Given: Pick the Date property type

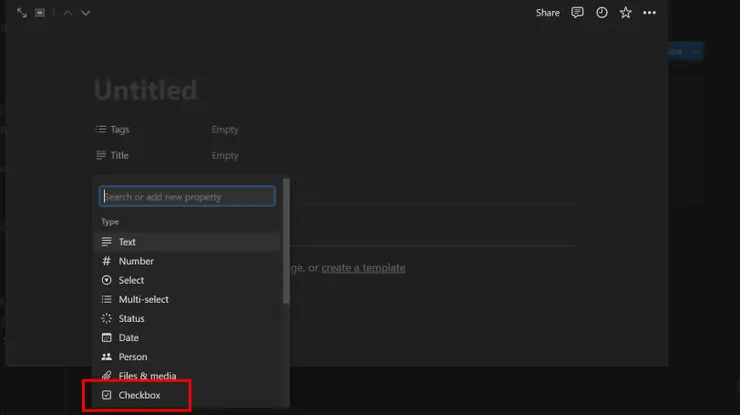Looking at the screenshot, I should tap(187, 338).
